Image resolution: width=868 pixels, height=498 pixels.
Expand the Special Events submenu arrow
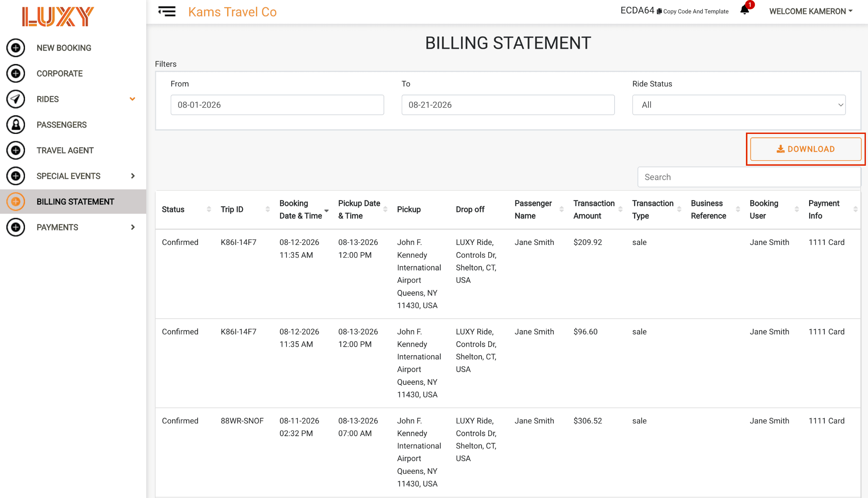click(133, 176)
